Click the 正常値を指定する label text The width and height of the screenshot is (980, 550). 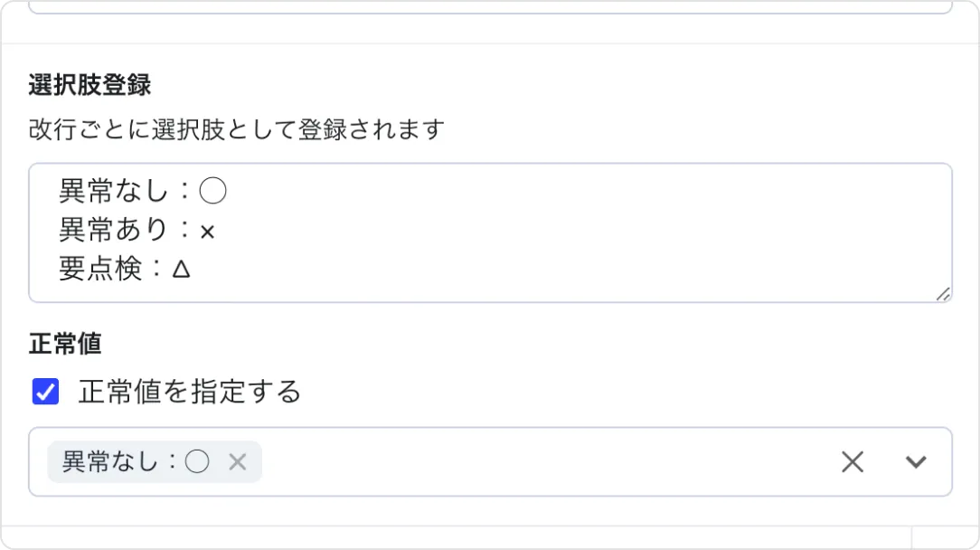point(189,392)
